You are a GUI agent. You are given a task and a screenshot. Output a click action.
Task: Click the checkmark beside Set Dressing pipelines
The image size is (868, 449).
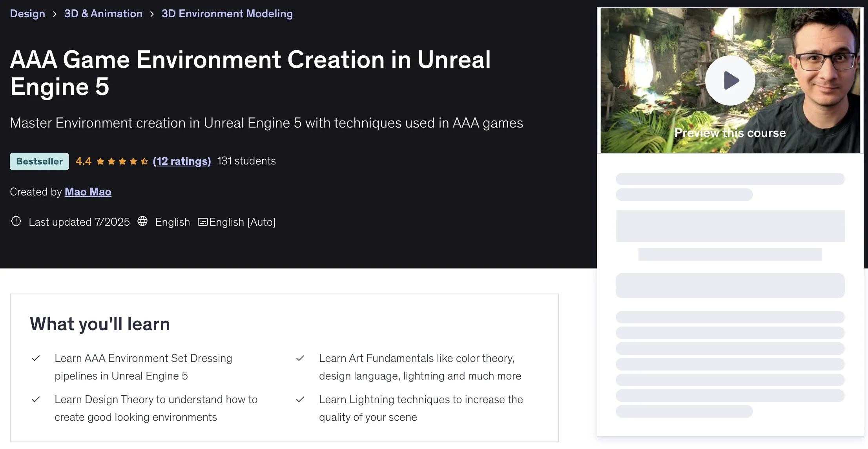[36, 358]
